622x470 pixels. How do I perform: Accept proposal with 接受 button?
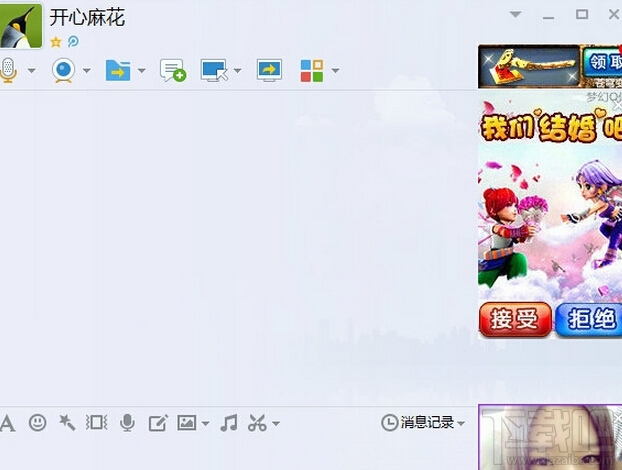515,319
